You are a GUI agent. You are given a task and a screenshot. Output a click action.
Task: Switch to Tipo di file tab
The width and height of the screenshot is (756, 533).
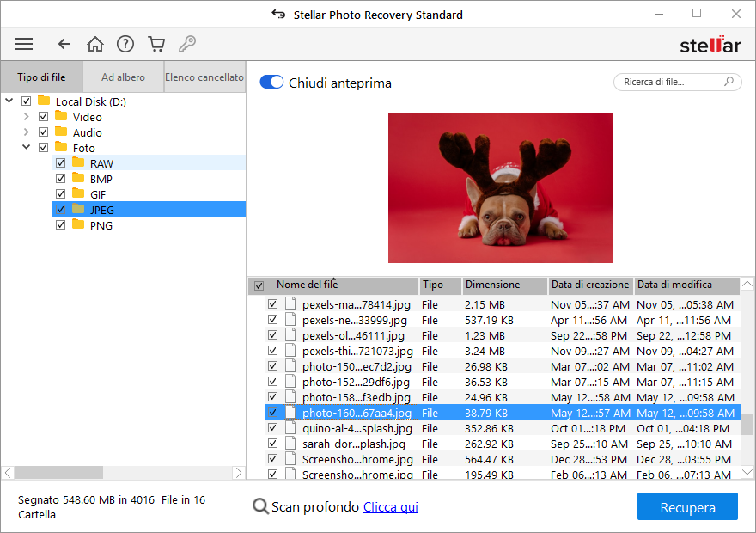click(41, 77)
